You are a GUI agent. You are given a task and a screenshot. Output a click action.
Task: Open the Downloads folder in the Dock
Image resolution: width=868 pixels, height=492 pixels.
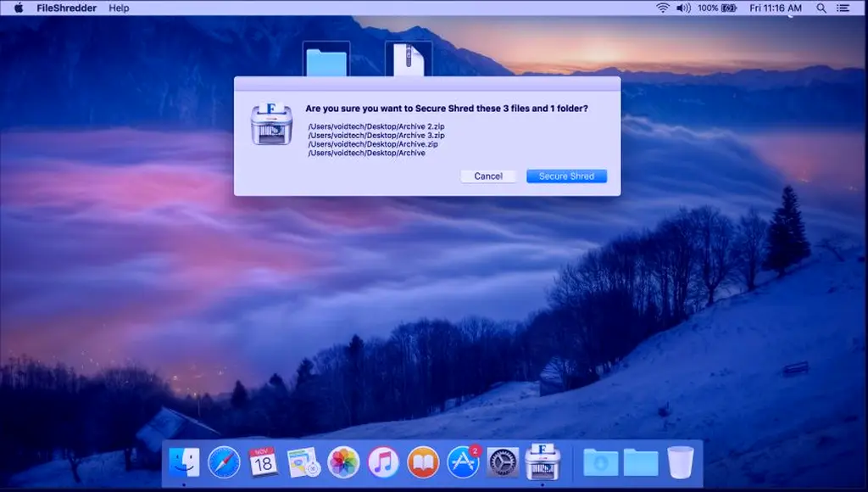point(601,462)
